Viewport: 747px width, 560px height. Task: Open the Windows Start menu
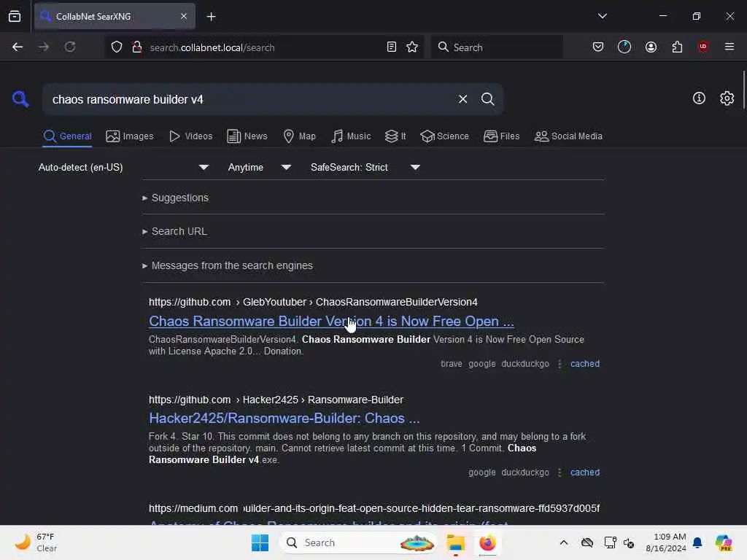tap(260, 542)
